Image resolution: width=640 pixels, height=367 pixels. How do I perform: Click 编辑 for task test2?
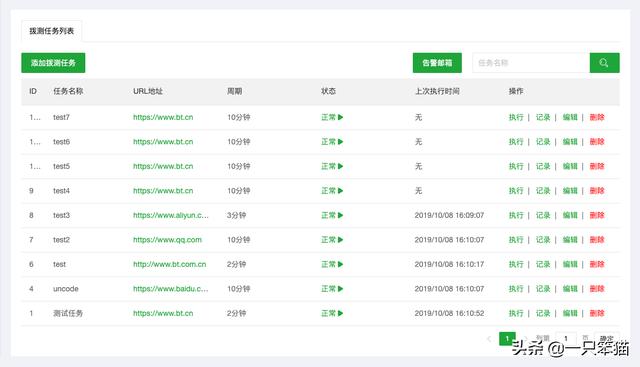570,240
